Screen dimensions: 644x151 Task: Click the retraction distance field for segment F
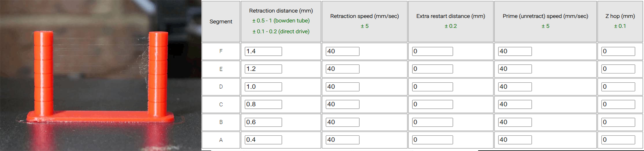click(263, 51)
